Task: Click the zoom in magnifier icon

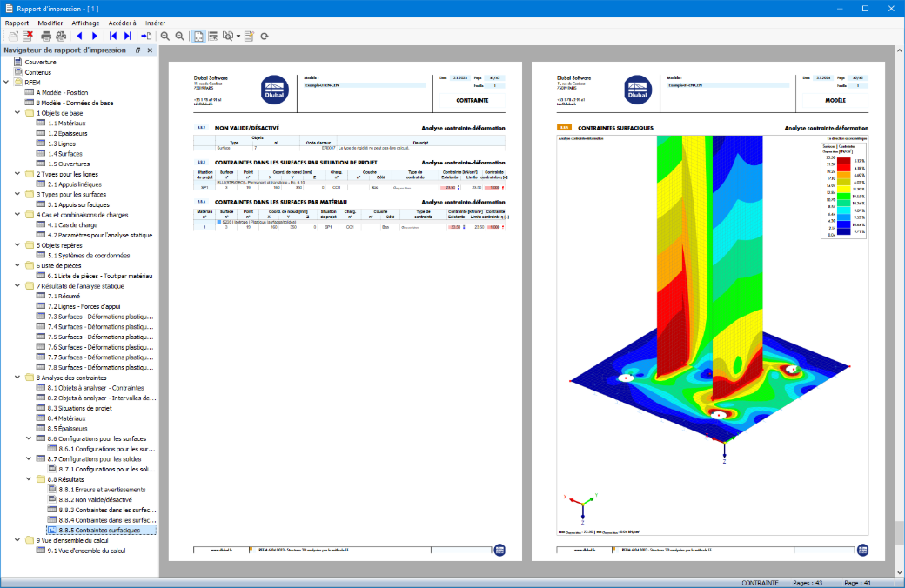Action: pyautogui.click(x=165, y=37)
